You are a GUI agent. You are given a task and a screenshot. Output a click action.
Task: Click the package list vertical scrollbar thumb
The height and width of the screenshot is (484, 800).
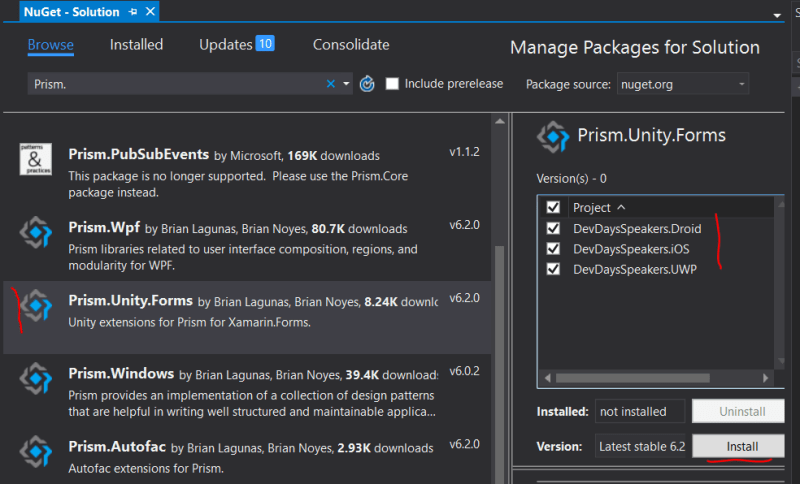(499, 365)
